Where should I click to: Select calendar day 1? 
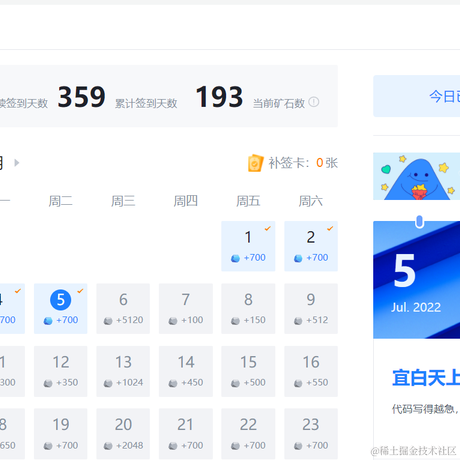248,246
